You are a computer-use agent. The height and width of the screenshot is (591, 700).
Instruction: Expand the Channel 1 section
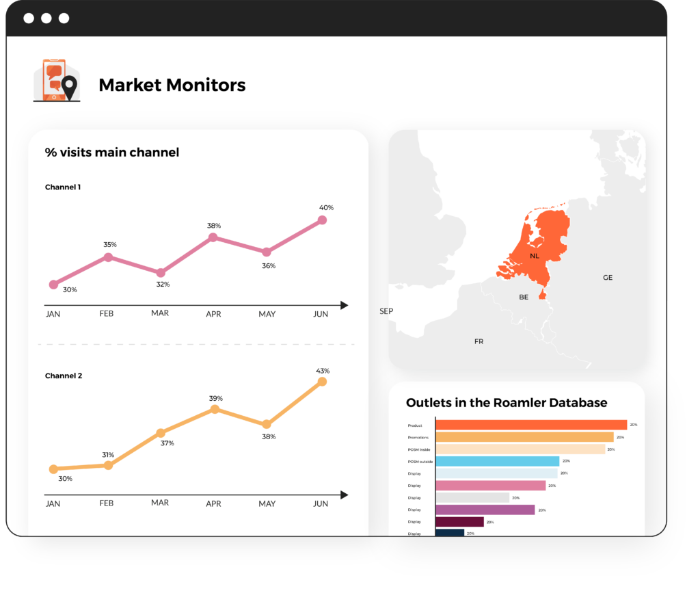(63, 187)
